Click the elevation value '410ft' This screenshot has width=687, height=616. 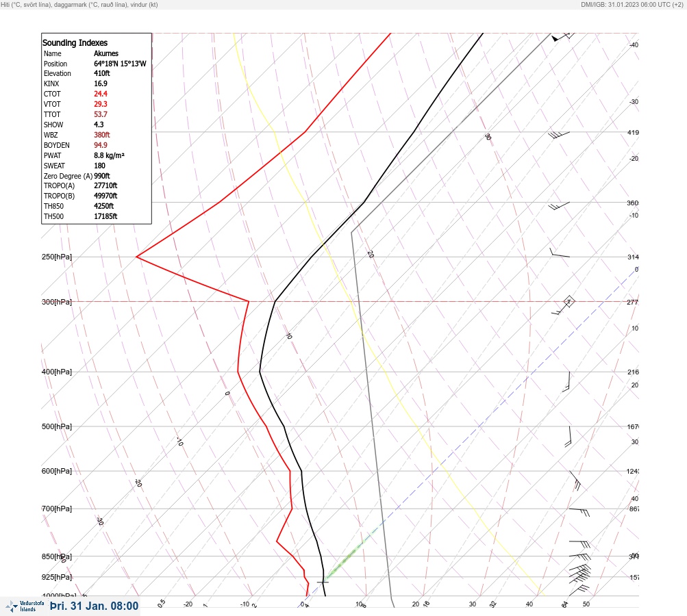(x=101, y=73)
